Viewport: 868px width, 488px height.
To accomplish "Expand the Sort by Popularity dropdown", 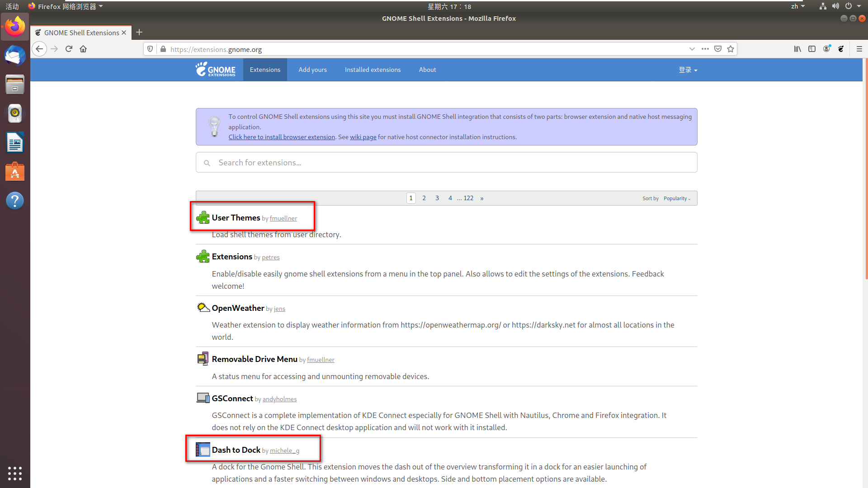I will [677, 198].
